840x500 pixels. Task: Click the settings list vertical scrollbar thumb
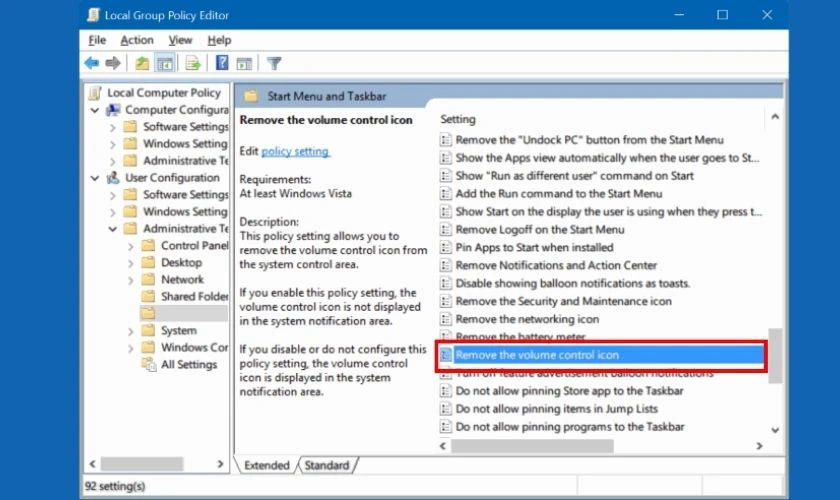(775, 356)
